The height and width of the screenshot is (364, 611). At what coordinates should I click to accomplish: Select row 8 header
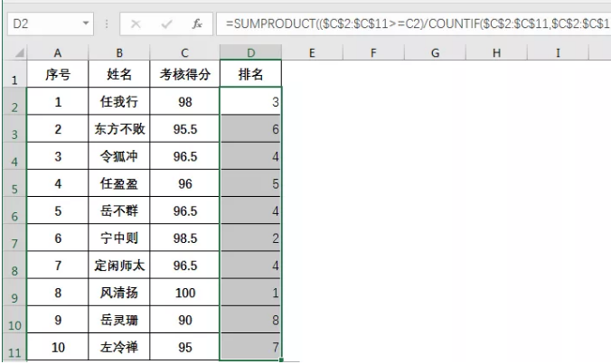pyautogui.click(x=14, y=265)
